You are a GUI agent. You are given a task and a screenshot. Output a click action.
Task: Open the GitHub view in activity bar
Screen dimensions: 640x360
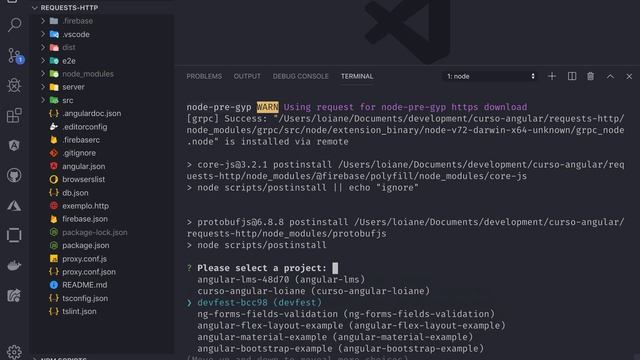[x=15, y=176]
